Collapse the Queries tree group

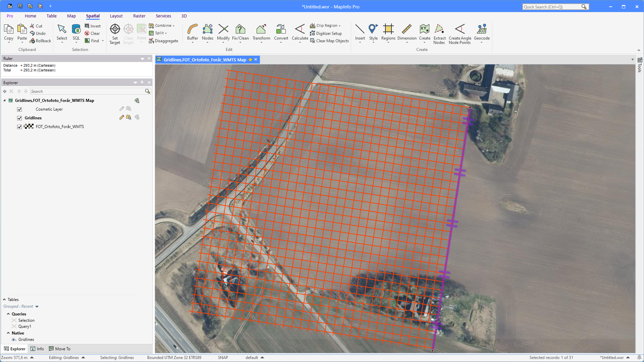click(8, 314)
